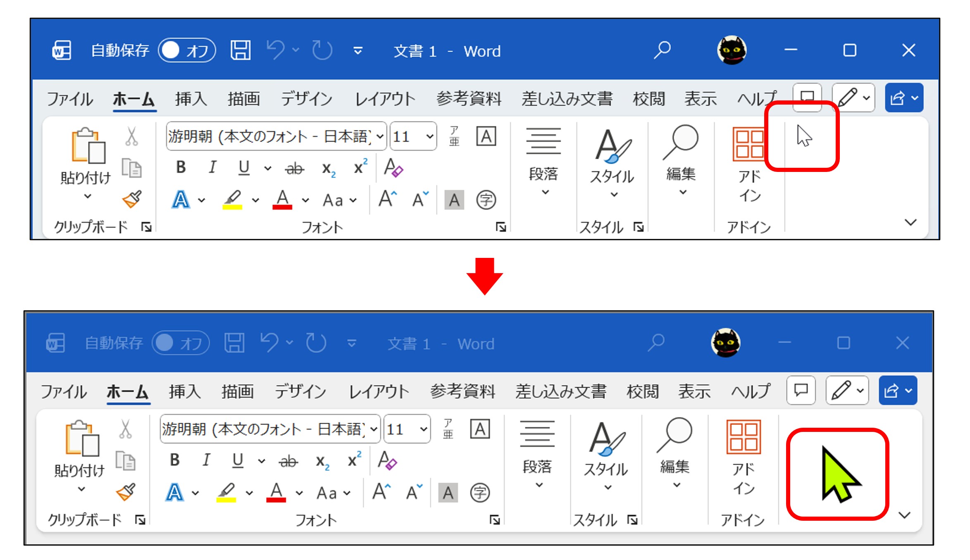
Task: Toggle Bold in the upper ribbon
Action: click(181, 167)
